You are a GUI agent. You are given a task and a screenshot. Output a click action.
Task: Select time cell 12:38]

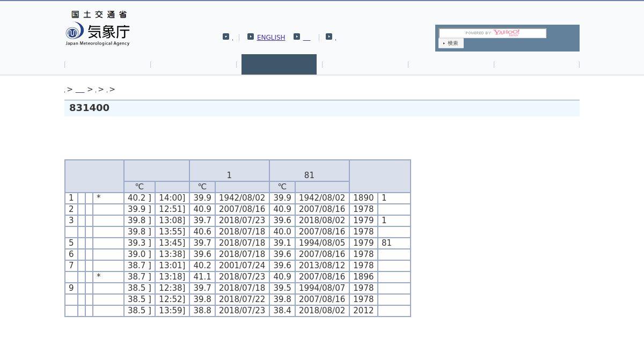tap(172, 288)
